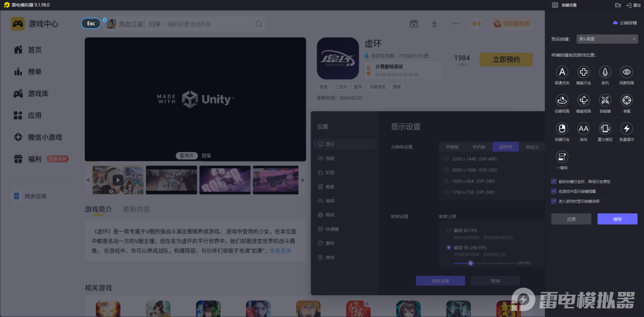The image size is (644, 317).
Task: Select the 观察视角 eye icon
Action: pyautogui.click(x=627, y=73)
